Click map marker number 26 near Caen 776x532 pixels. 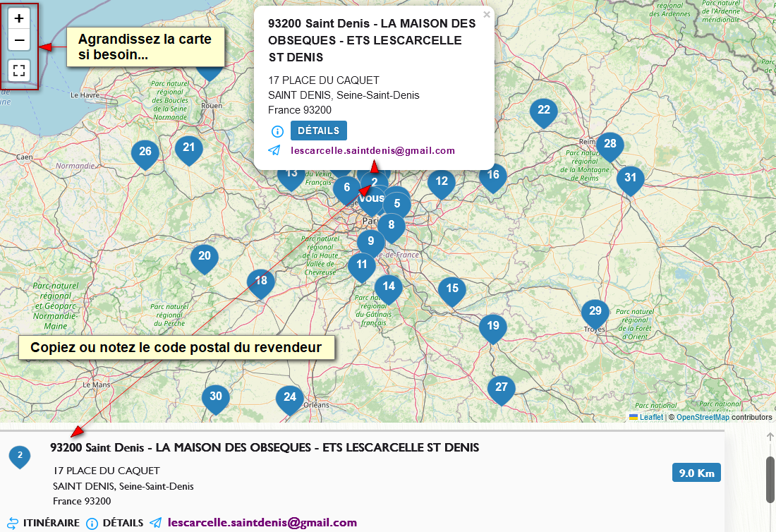(x=145, y=153)
